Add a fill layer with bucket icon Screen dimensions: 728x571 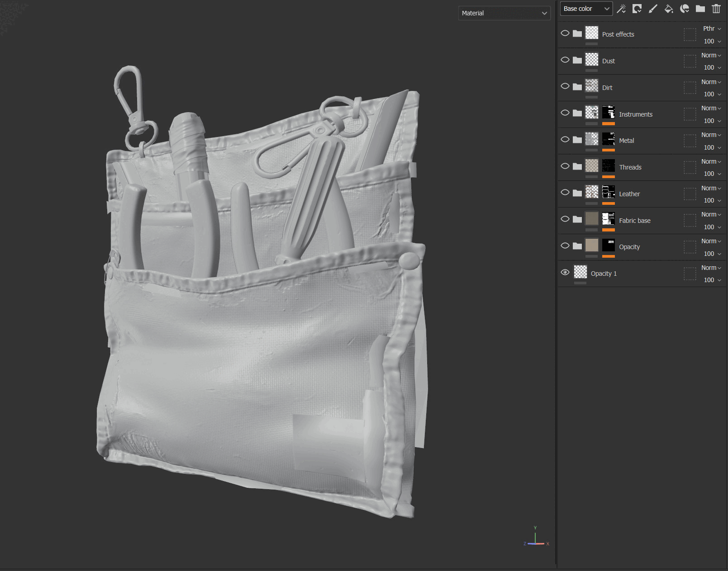(x=669, y=9)
